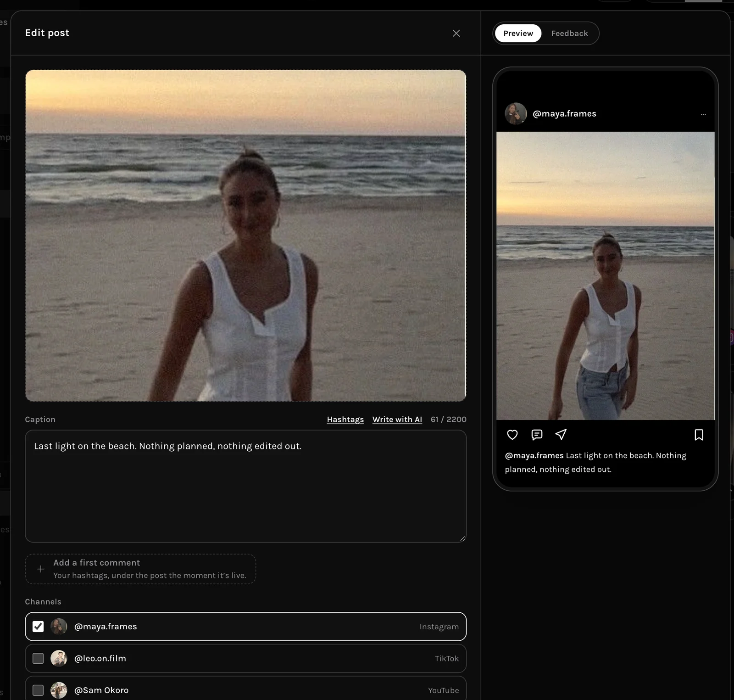The width and height of the screenshot is (734, 700).
Task: Uncheck the @maya.frames Instagram channel
Action: point(38,627)
